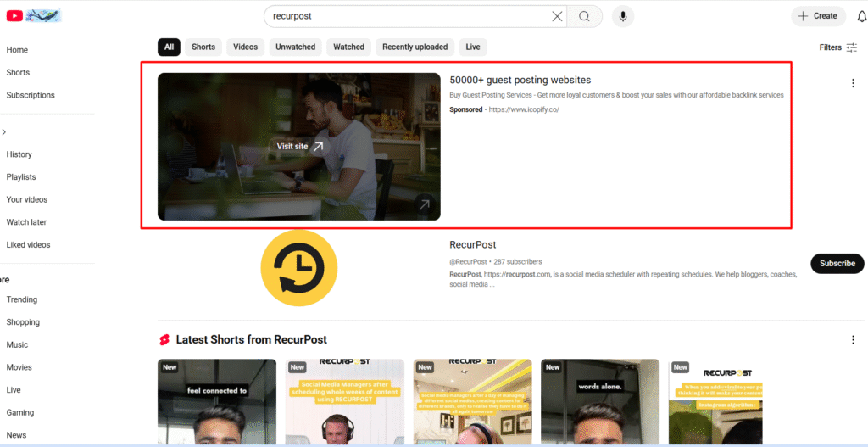
Task: Open Shopping in the sidebar
Action: [23, 322]
